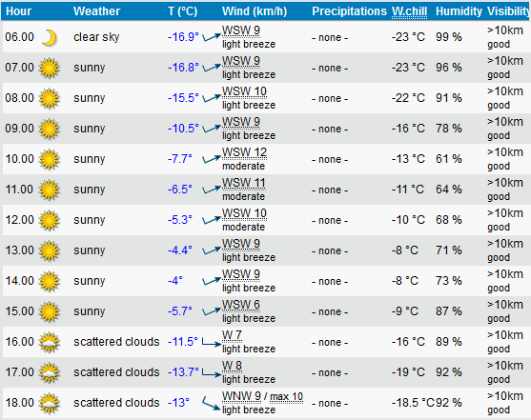Click the sun icon at 12.00
This screenshot has width=531, height=420.
[50, 220]
